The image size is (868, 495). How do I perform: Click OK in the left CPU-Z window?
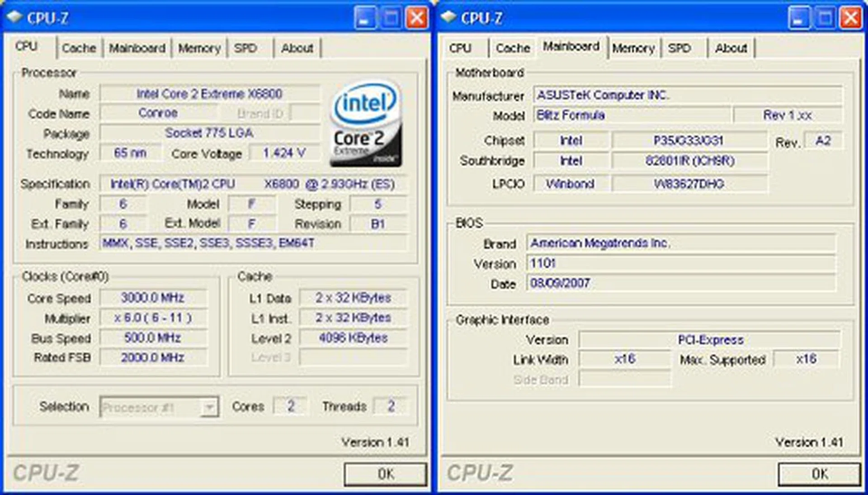tap(385, 473)
